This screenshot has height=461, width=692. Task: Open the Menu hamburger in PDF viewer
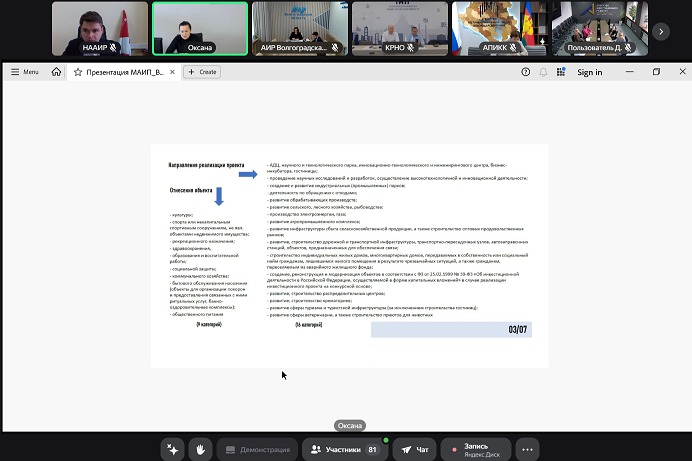click(x=24, y=72)
